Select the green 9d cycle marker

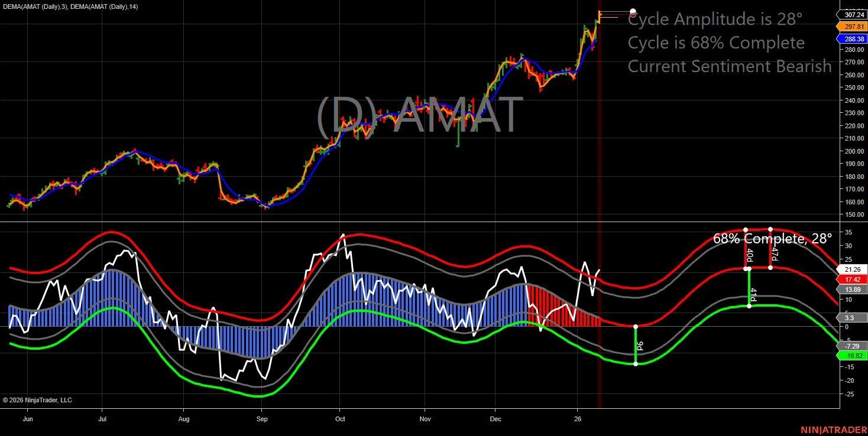click(639, 346)
